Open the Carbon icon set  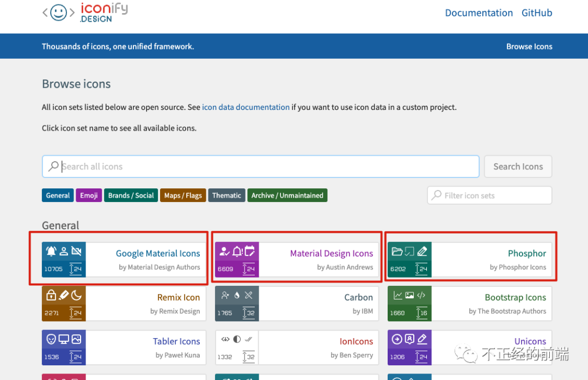(358, 297)
